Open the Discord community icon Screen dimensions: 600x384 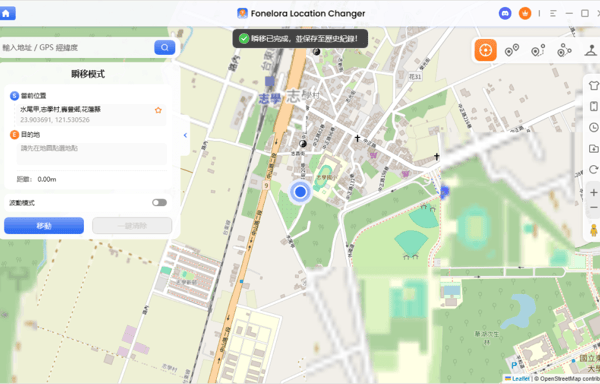(505, 13)
